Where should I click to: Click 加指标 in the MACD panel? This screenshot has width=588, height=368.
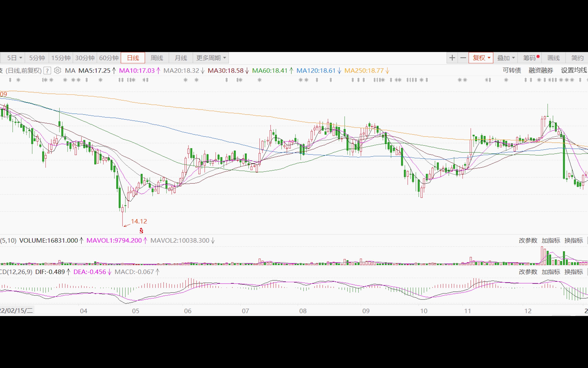(x=551, y=272)
